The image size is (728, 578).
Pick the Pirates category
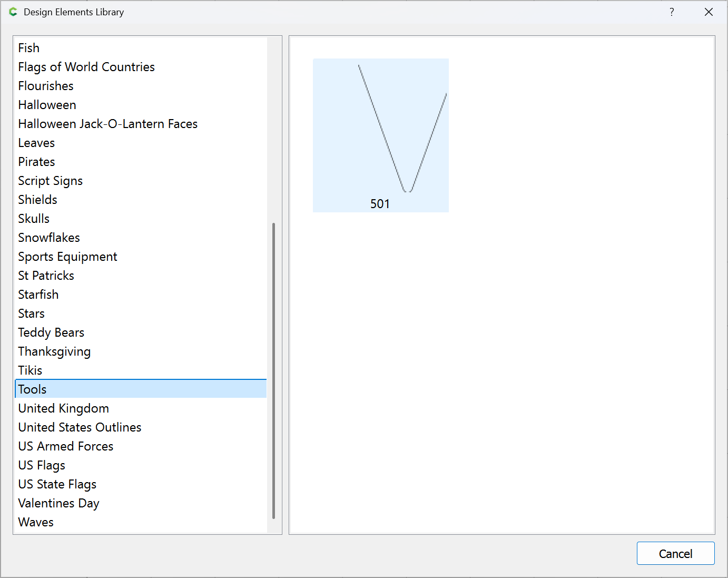pos(36,162)
